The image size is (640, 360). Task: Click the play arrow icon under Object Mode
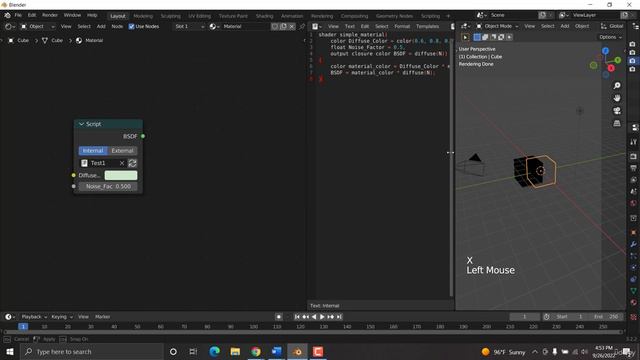point(465,37)
